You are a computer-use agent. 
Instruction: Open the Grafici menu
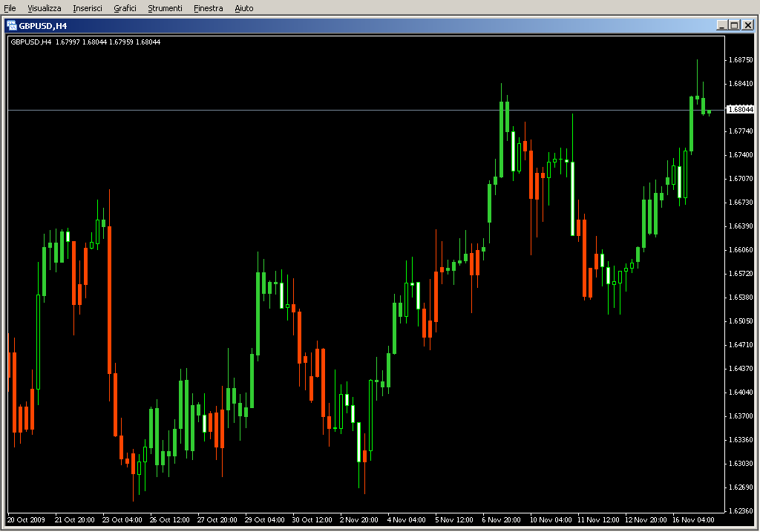pos(125,8)
